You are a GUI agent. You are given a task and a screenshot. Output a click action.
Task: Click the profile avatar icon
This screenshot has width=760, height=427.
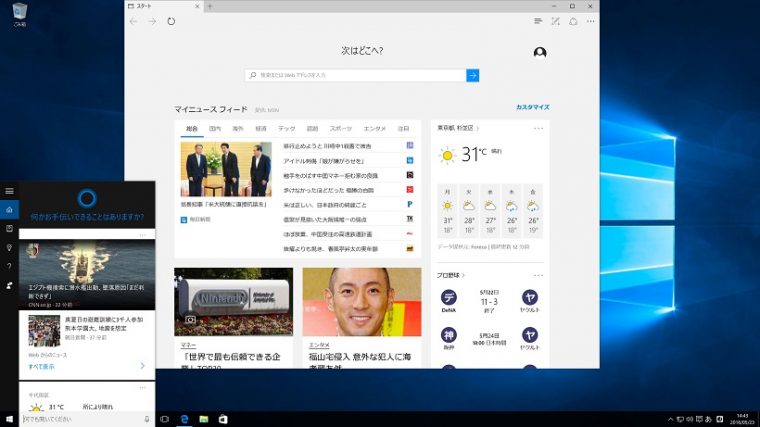tap(540, 52)
